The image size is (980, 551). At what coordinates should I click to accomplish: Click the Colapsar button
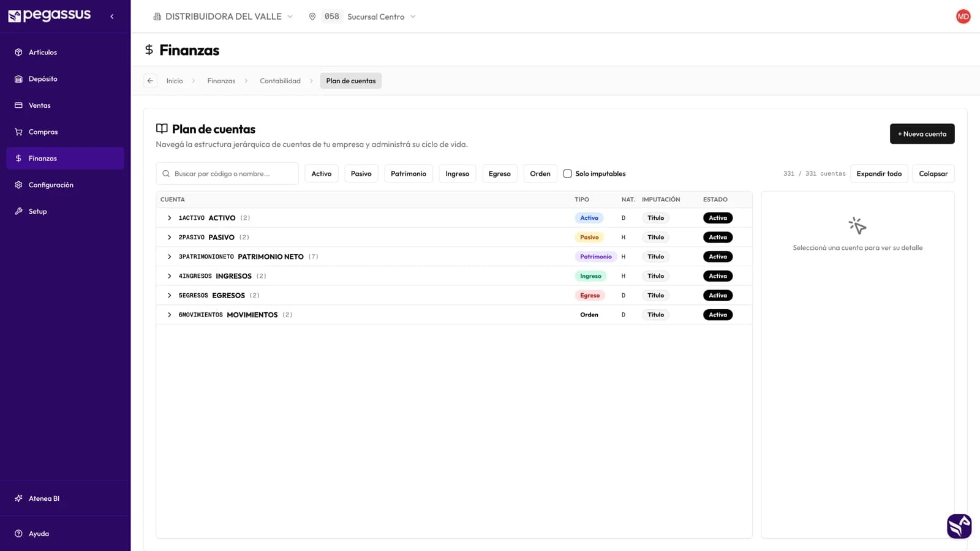[933, 174]
